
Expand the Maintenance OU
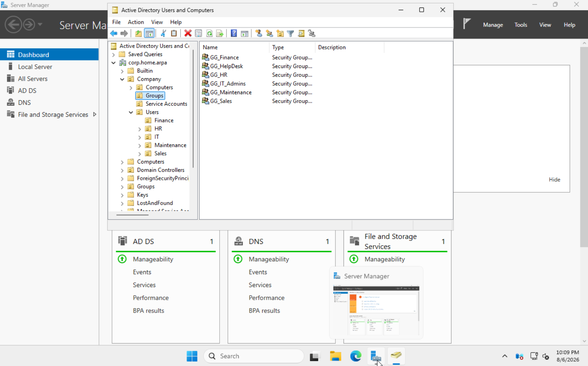140,146
